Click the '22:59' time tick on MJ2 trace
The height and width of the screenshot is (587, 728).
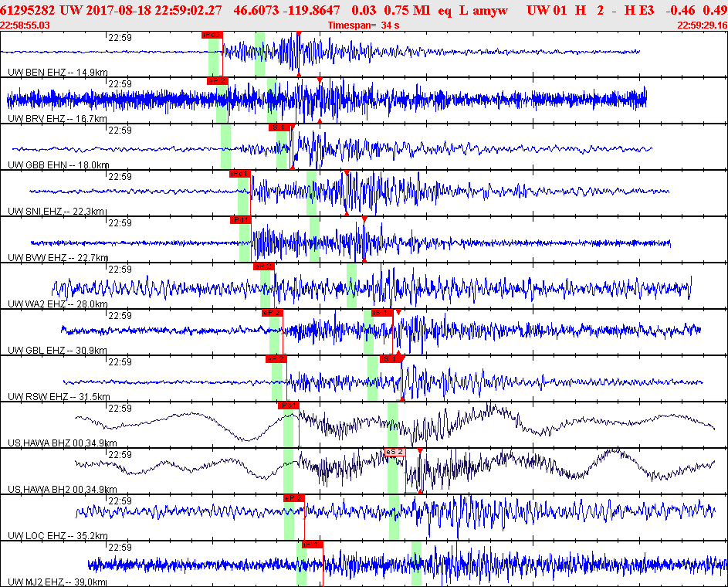click(120, 548)
